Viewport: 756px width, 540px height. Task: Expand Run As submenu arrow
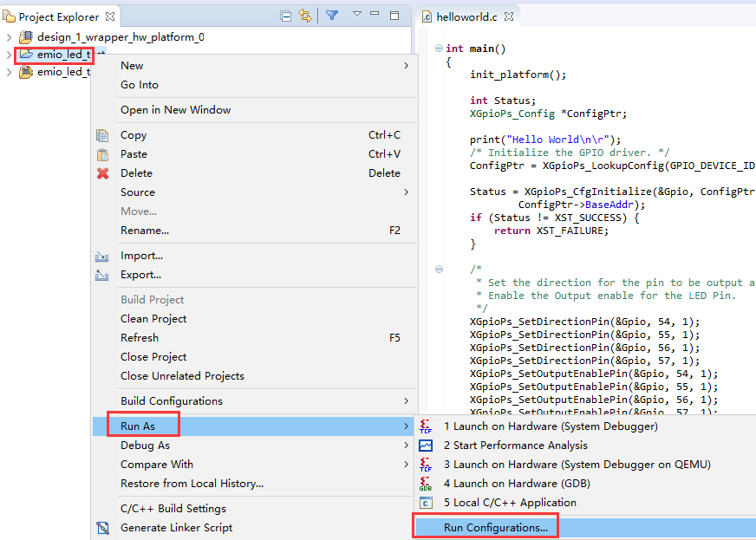(x=407, y=426)
